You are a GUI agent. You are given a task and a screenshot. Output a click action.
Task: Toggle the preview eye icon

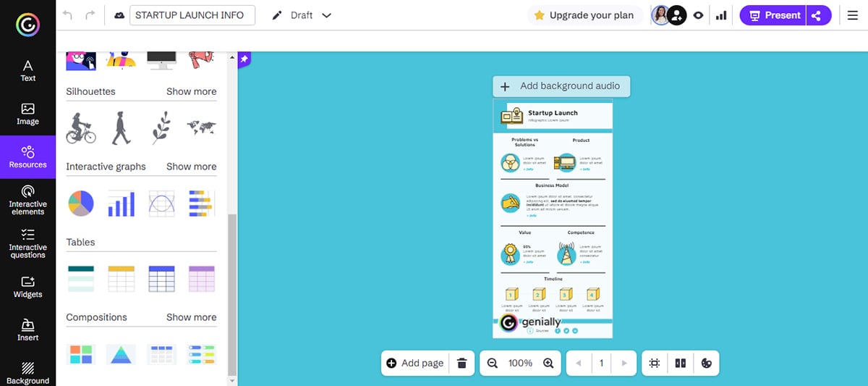tap(699, 15)
